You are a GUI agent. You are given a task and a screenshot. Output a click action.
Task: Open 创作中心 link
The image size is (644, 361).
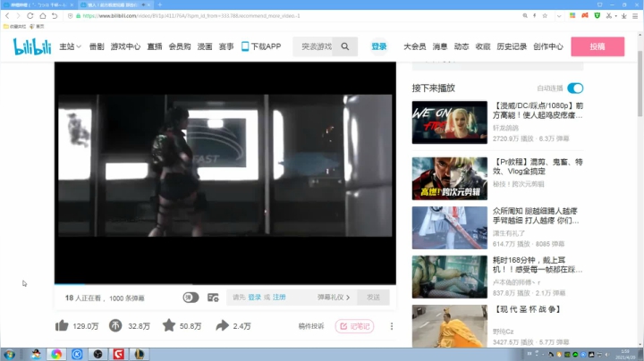(548, 46)
